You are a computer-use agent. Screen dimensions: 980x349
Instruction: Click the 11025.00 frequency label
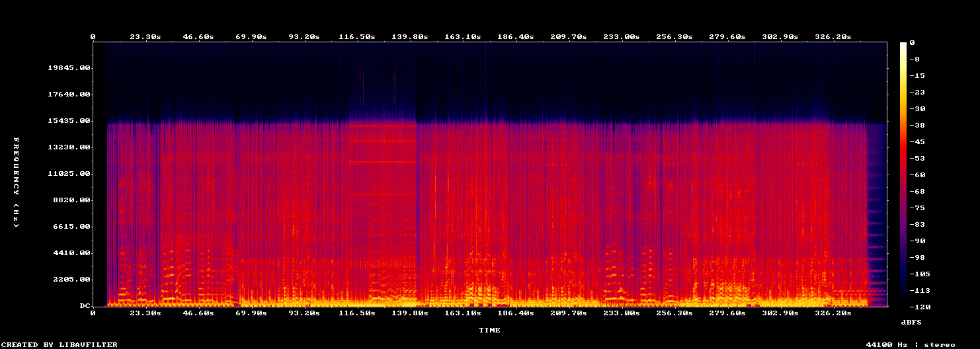(x=69, y=174)
